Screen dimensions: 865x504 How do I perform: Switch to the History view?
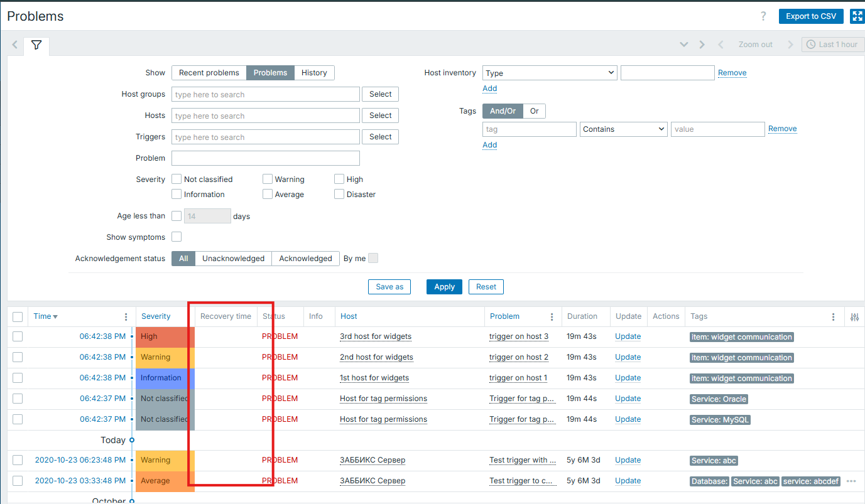(314, 73)
